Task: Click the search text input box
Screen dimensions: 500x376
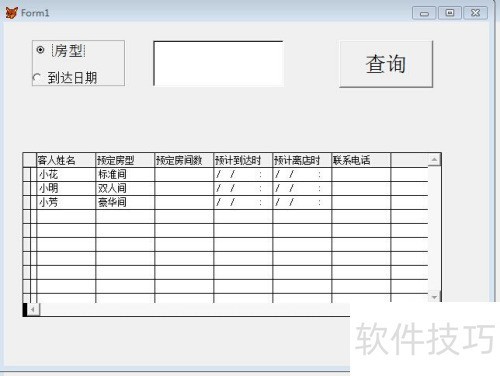Action: 218,63
